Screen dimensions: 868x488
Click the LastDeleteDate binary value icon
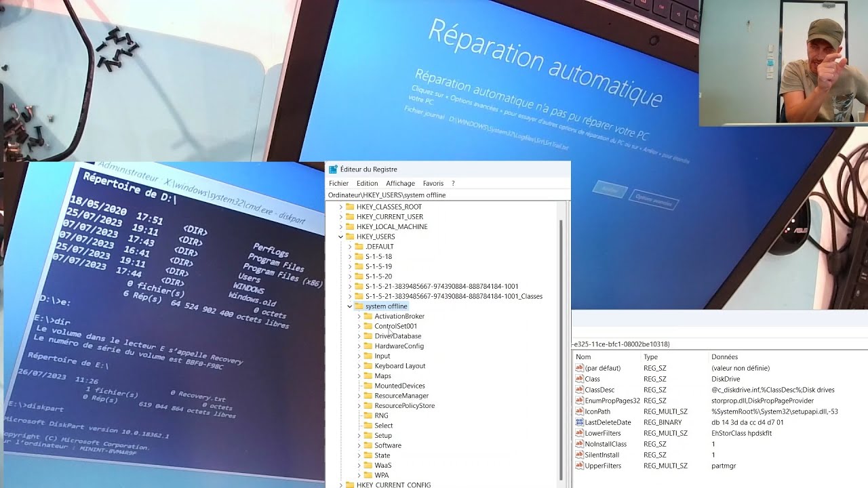point(579,422)
